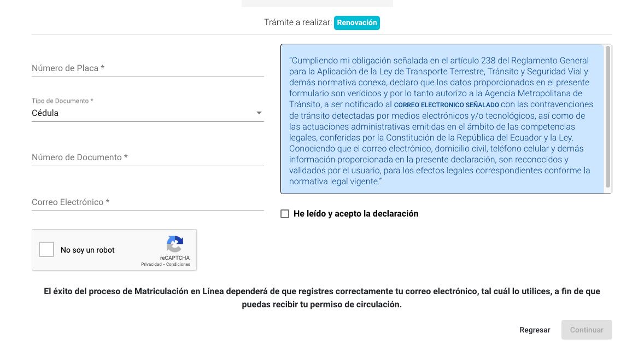Screen dimensions: 644x362
Task: Click the Correo Electrónico input field
Action: (148, 202)
